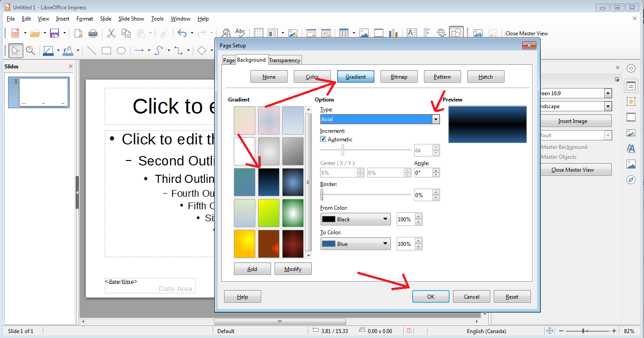Expand the Open file dropdown arrow
This screenshot has width=644, height=338.
click(x=45, y=33)
